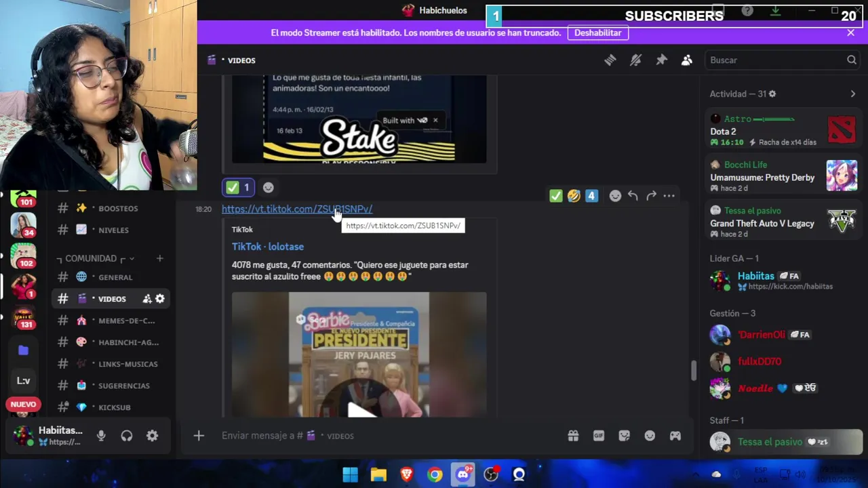Screen dimensions: 868x488
Task: Forward the message with arrow icon
Action: pos(651,196)
